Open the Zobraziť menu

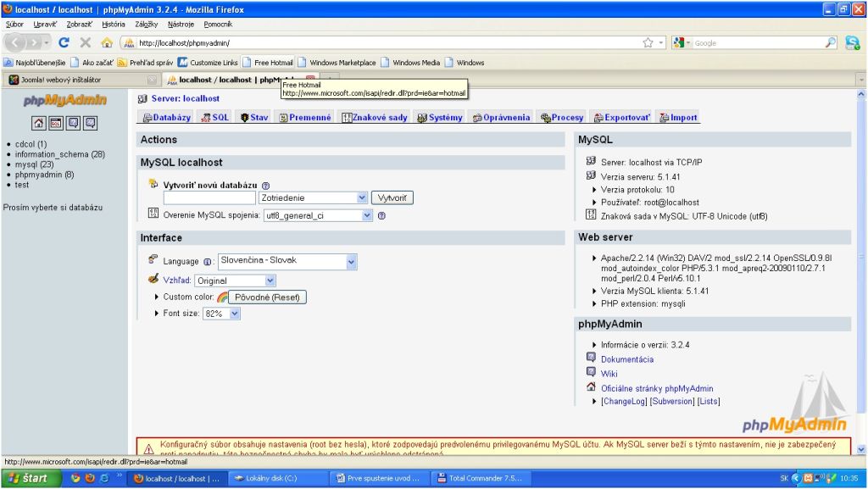click(x=79, y=25)
